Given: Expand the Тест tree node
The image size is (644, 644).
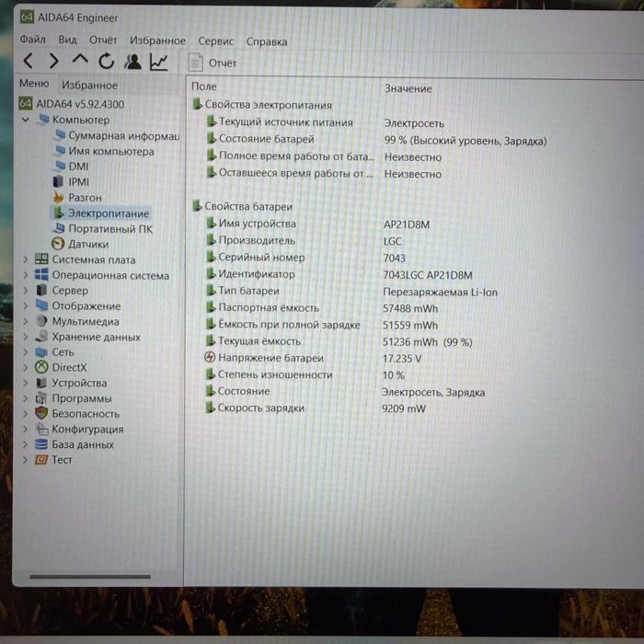Looking at the screenshot, I should 26,460.
